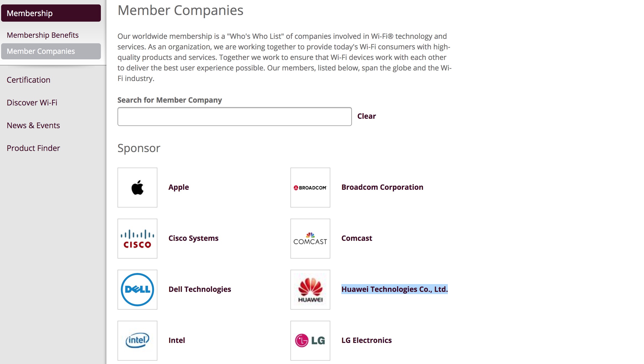
Task: Open Huawei Technologies Co., Ltd. link
Action: [x=395, y=289]
